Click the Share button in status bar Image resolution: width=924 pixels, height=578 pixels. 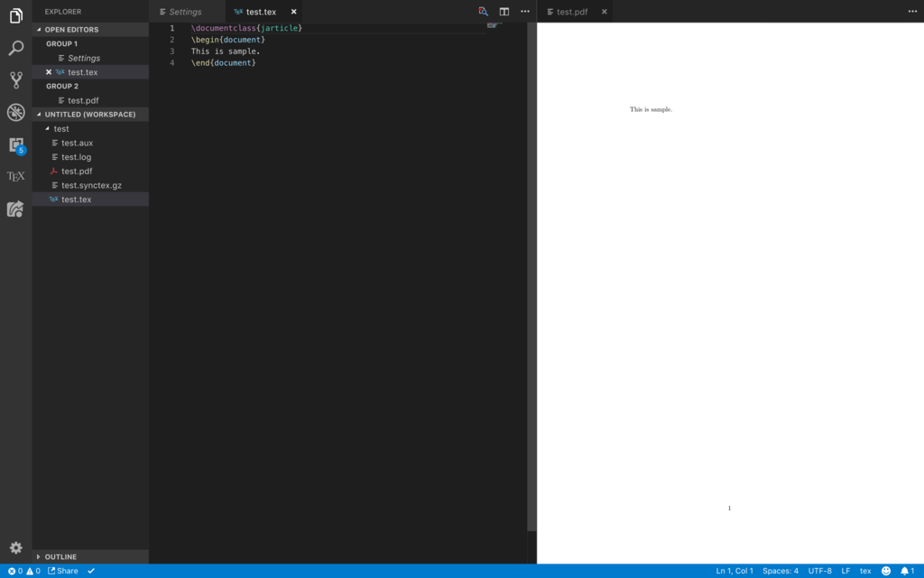point(63,571)
